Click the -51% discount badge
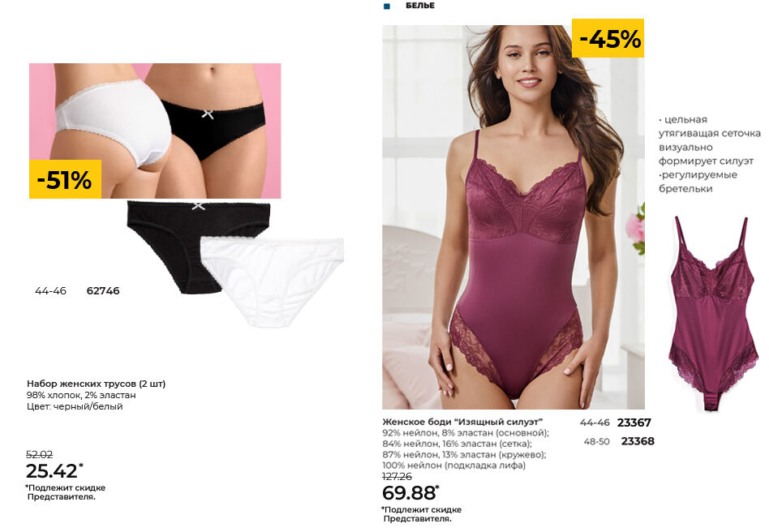The height and width of the screenshot is (532, 769). [x=65, y=179]
